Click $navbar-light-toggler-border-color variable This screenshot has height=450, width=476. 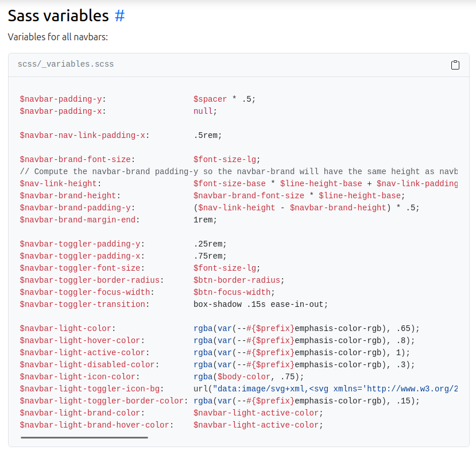(102, 401)
